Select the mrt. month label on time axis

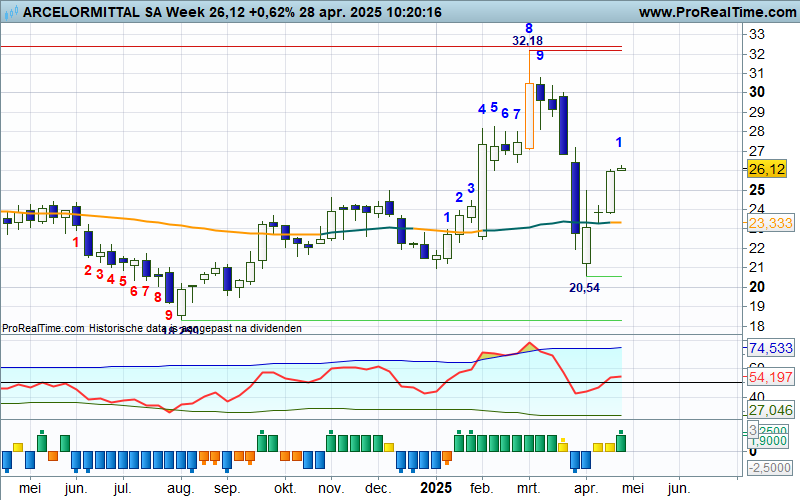528,488
